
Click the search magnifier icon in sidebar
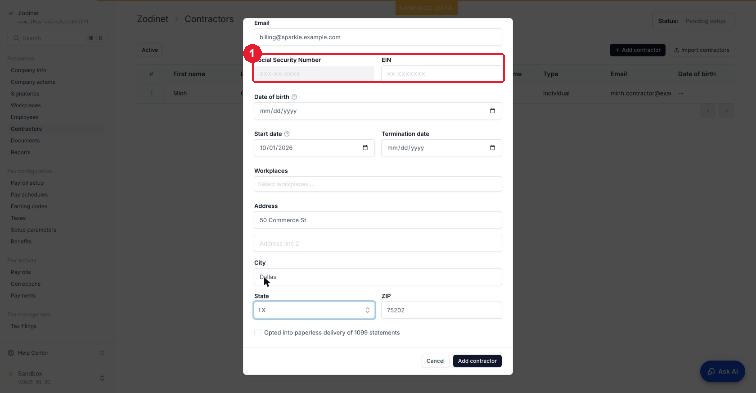pos(16,38)
